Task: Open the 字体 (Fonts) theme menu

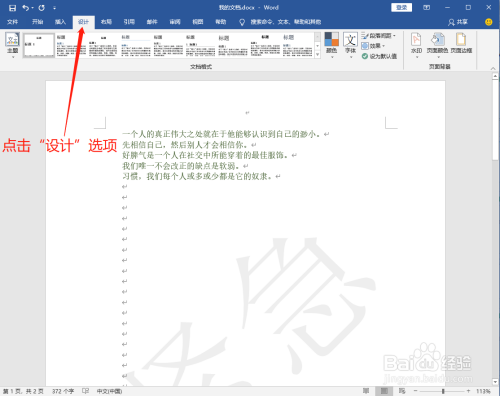Action: (x=351, y=45)
